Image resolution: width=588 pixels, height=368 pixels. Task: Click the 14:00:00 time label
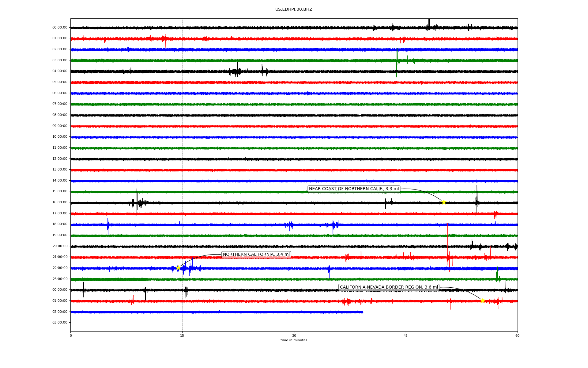(60, 181)
